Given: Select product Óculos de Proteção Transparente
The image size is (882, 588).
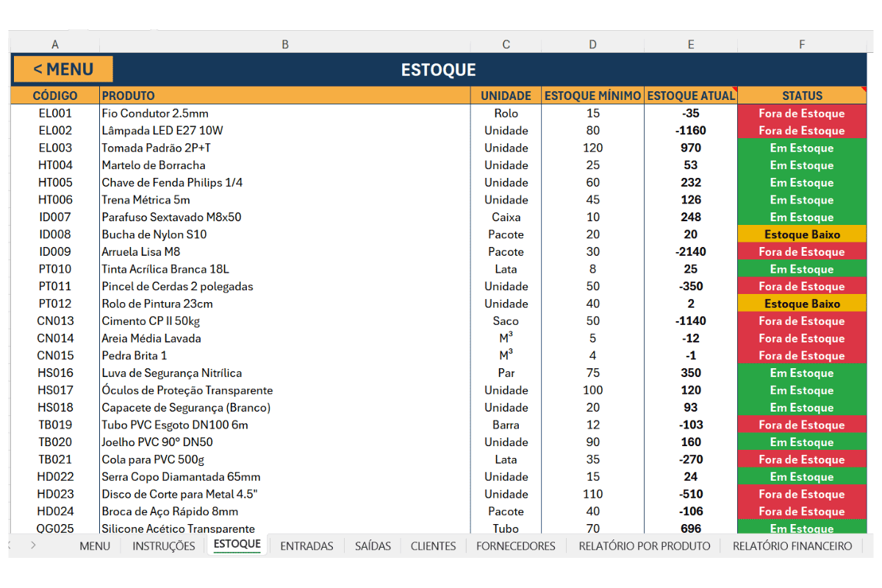Looking at the screenshot, I should point(187,390).
